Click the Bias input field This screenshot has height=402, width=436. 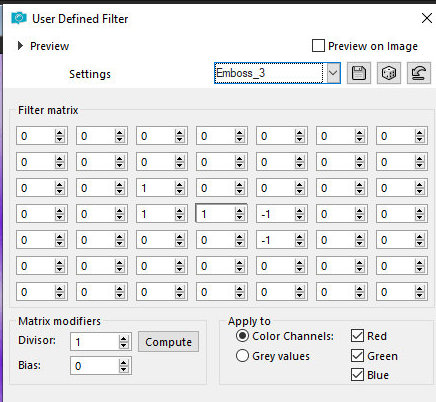point(95,366)
